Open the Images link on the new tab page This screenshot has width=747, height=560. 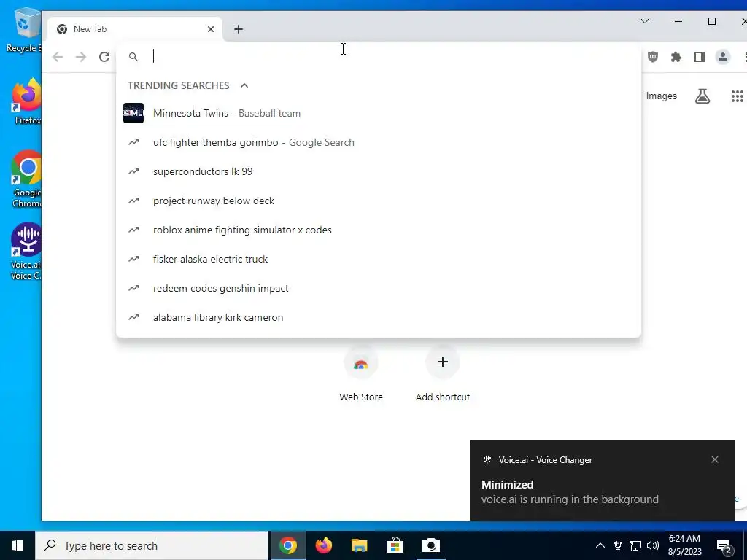click(661, 96)
